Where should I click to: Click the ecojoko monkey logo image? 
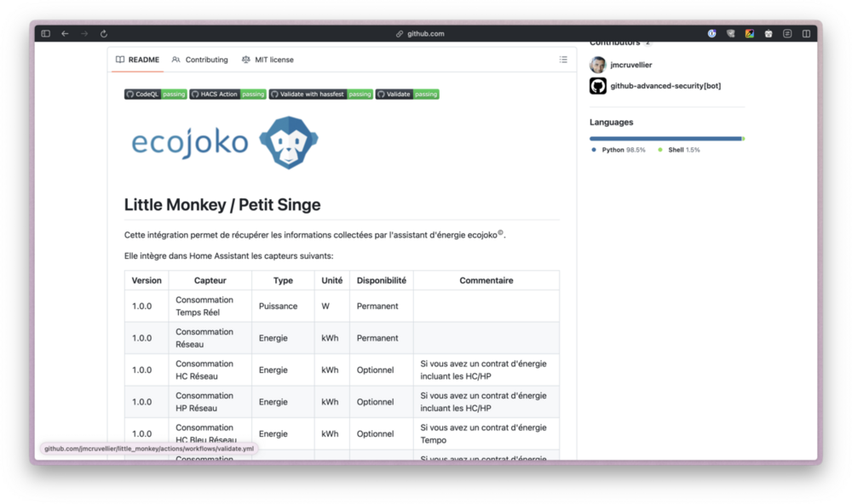(x=224, y=142)
